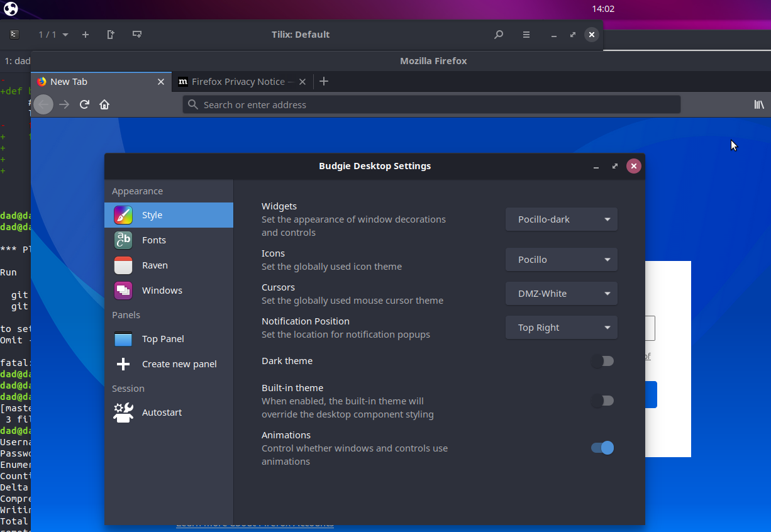Go to Firefox home page
The height and width of the screenshot is (532, 771).
(x=104, y=104)
